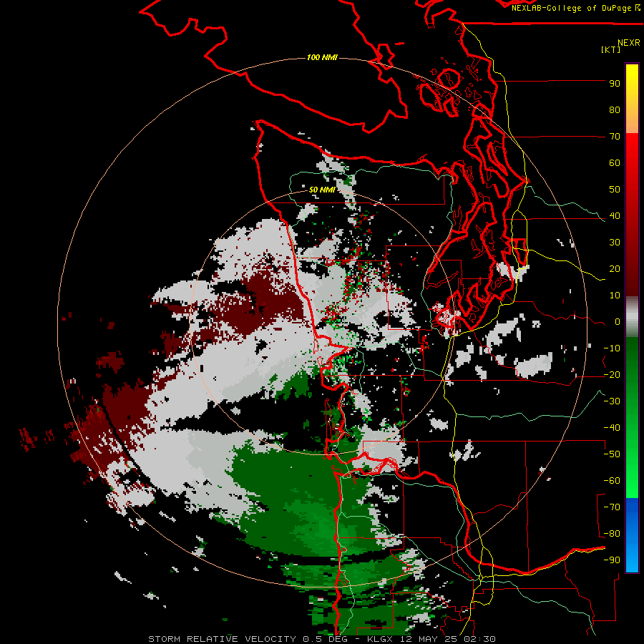Click the -40 knot label on the scale
This screenshot has width=644, height=644.
[x=612, y=428]
